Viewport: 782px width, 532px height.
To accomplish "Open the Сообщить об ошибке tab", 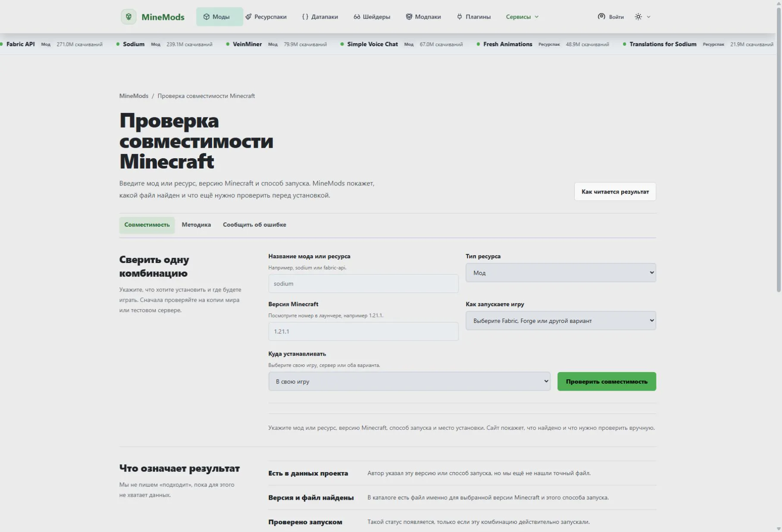I will coord(254,225).
